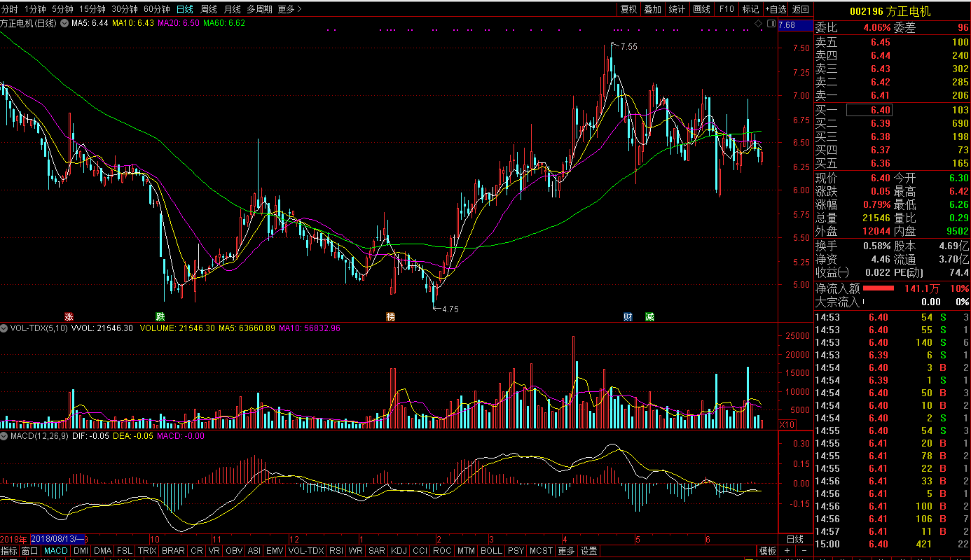Click the +自选 add to watchlist button
This screenshot has width=971, height=560.
coord(776,9)
